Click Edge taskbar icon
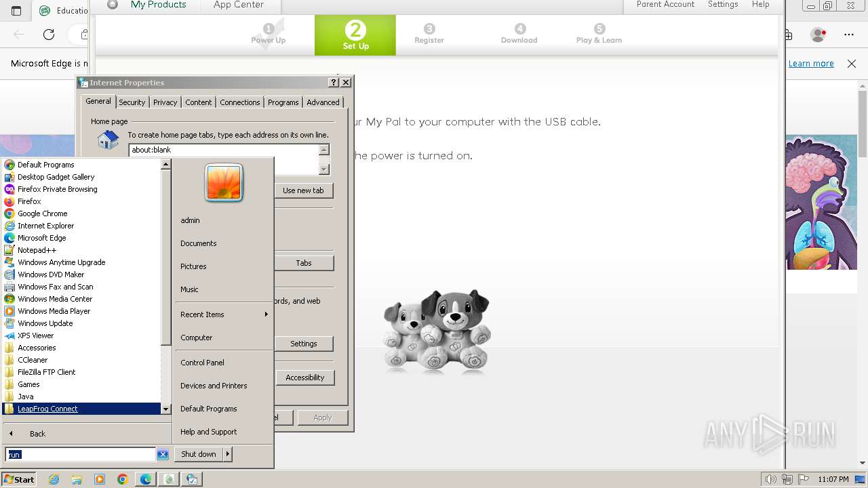Screen dimensions: 868x488 [146, 479]
